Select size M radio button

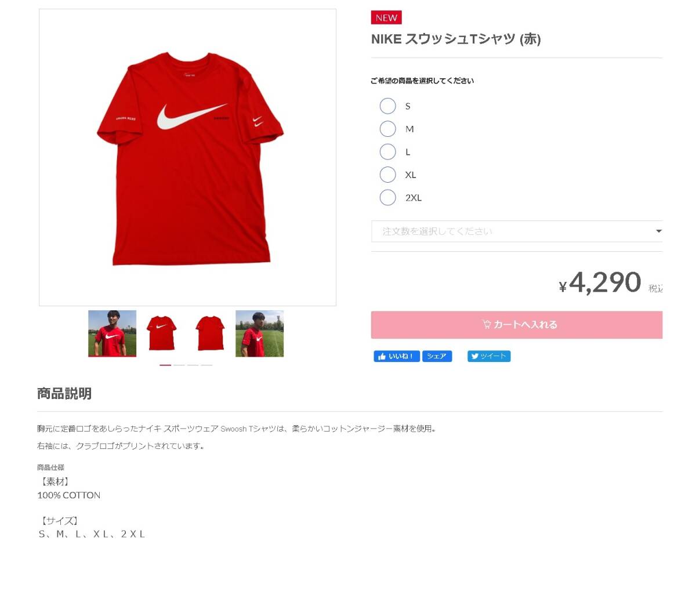click(387, 129)
